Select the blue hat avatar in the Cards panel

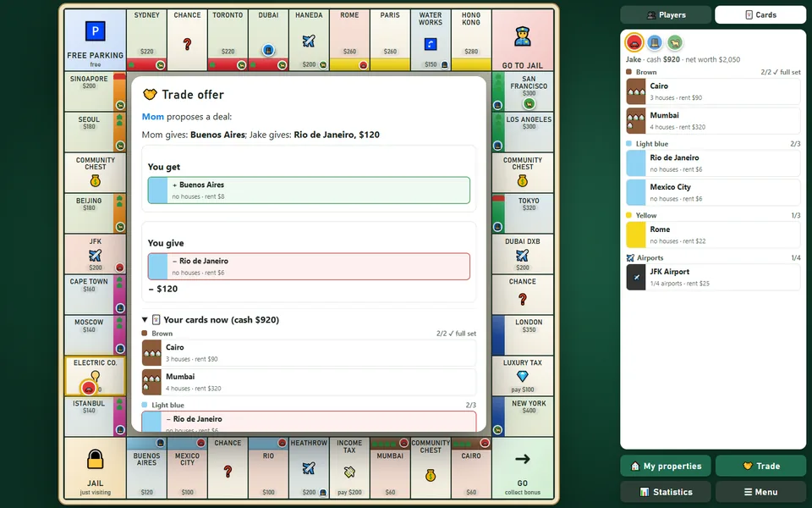655,42
